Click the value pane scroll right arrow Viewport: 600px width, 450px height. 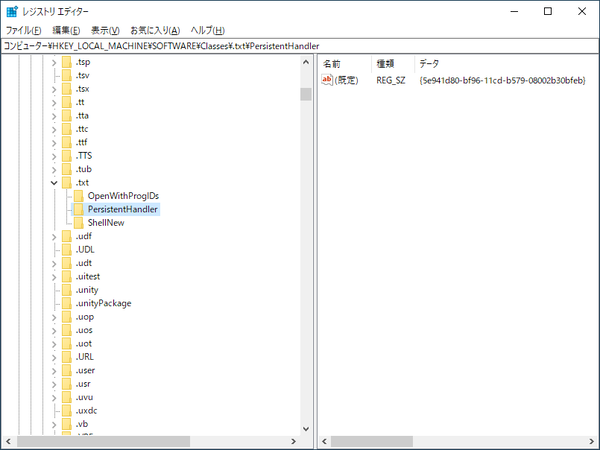[x=592, y=441]
